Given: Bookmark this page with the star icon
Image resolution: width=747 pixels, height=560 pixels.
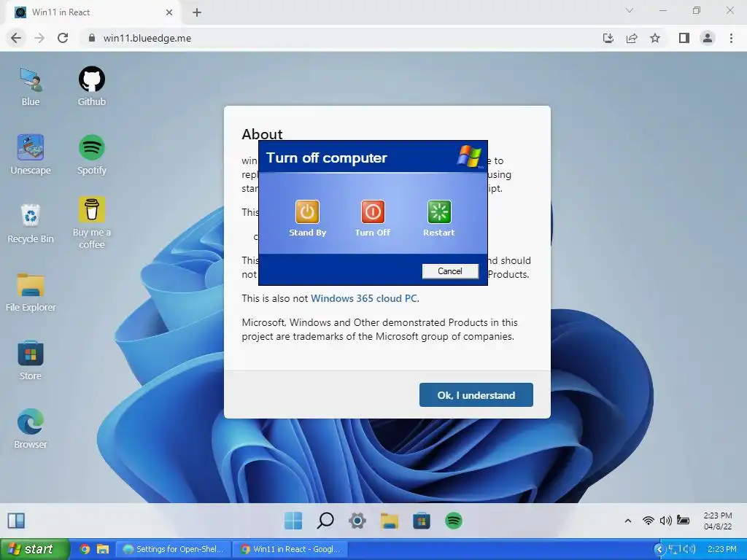Looking at the screenshot, I should 655,38.
